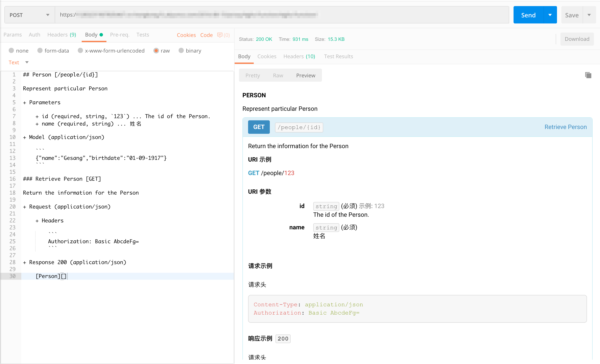Screen dimensions: 600x364
Task: Expand the Save button arrow menu
Action: (589, 15)
